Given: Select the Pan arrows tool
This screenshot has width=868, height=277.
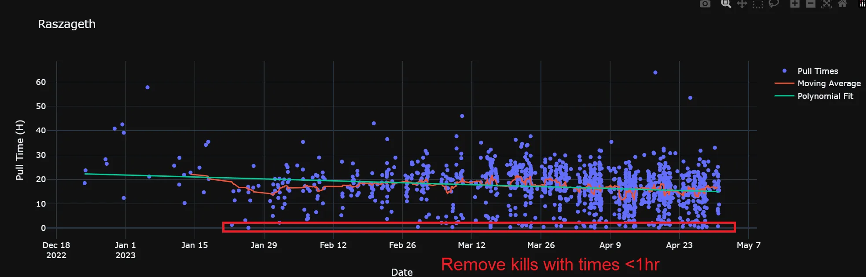Looking at the screenshot, I should pos(742,4).
